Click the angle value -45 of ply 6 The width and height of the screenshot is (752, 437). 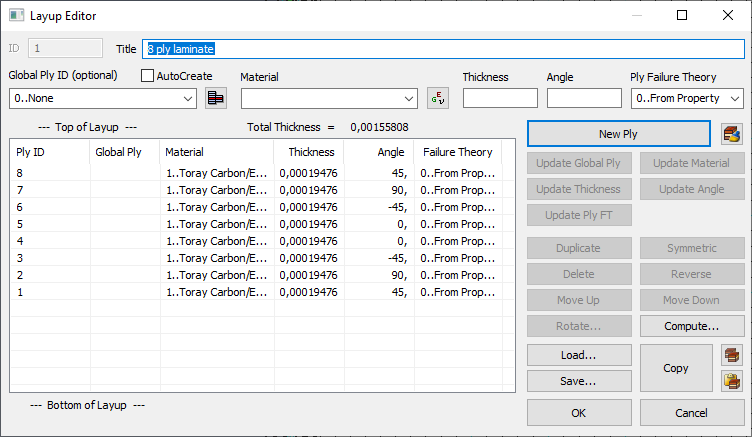coord(398,207)
